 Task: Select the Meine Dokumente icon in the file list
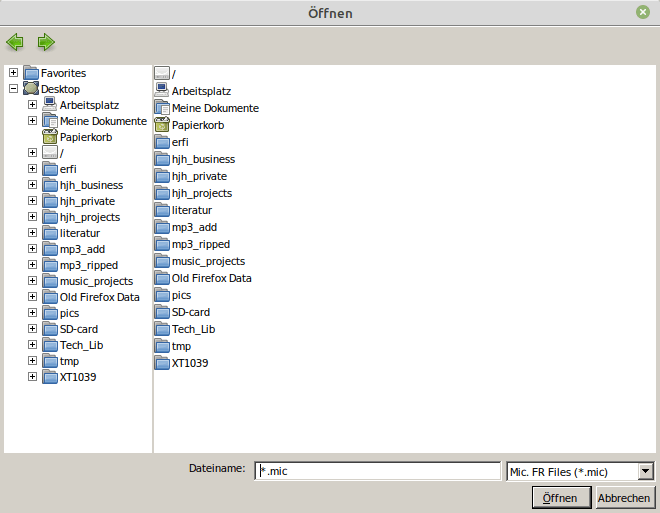pos(162,108)
